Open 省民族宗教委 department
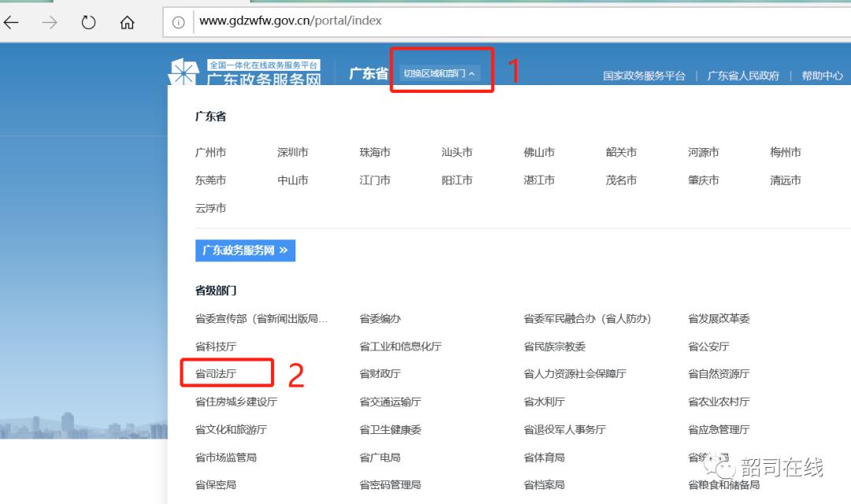 tap(554, 346)
